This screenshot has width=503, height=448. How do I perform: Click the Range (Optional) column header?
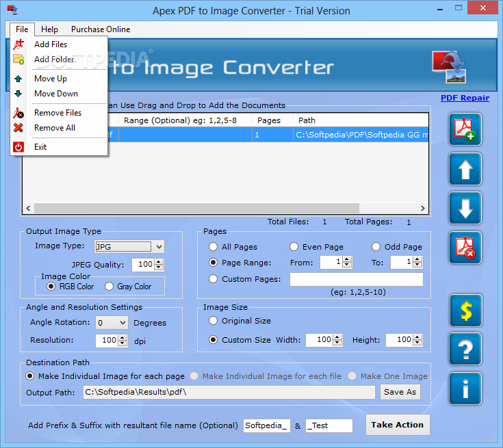(185, 120)
